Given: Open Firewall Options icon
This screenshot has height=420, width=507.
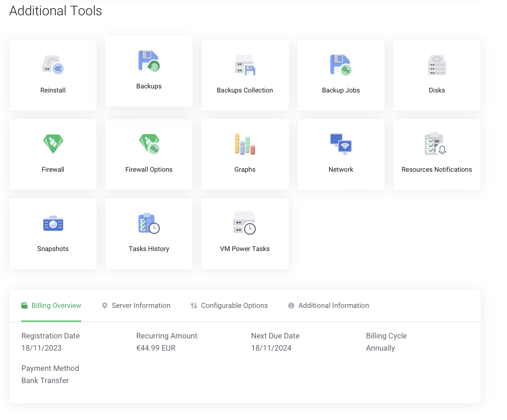Looking at the screenshot, I should click(149, 144).
